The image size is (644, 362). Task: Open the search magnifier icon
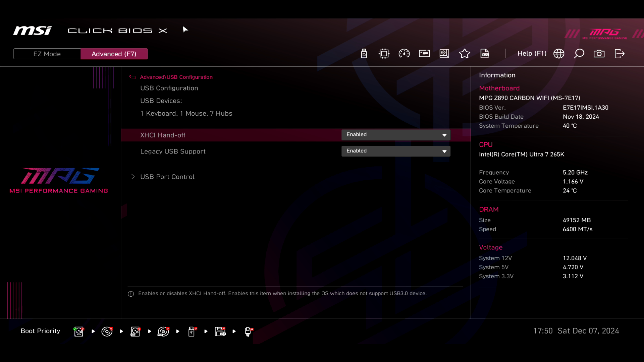579,54
